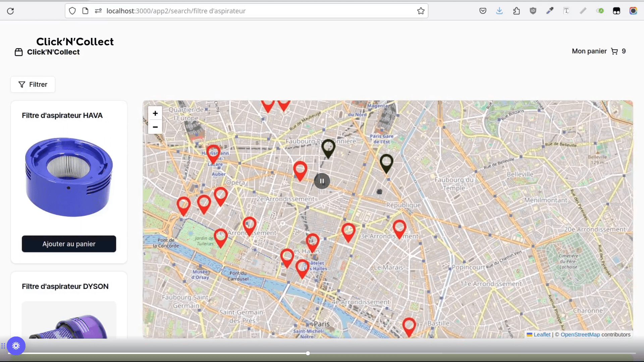The image size is (644, 362).
Task: Activate the eyedropper color picker extension
Action: (x=550, y=11)
